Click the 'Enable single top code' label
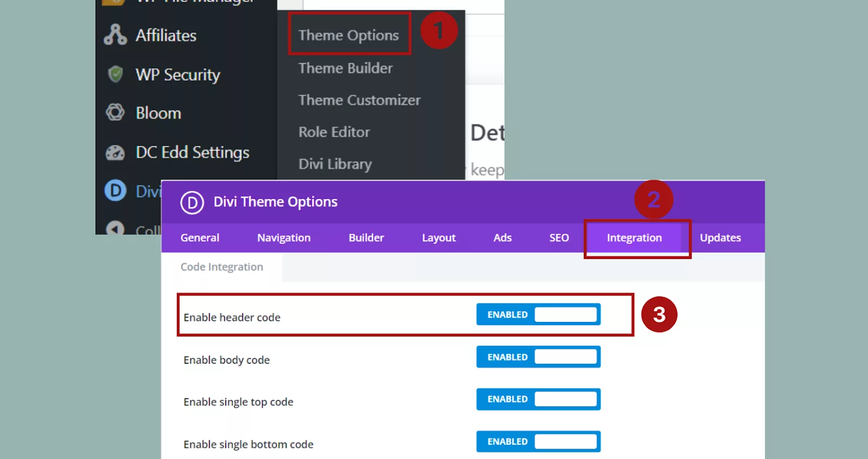The image size is (868, 459). [238, 402]
